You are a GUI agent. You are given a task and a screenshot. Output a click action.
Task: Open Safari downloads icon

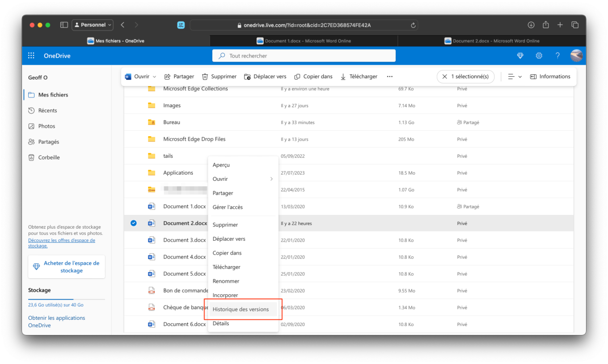pyautogui.click(x=531, y=25)
